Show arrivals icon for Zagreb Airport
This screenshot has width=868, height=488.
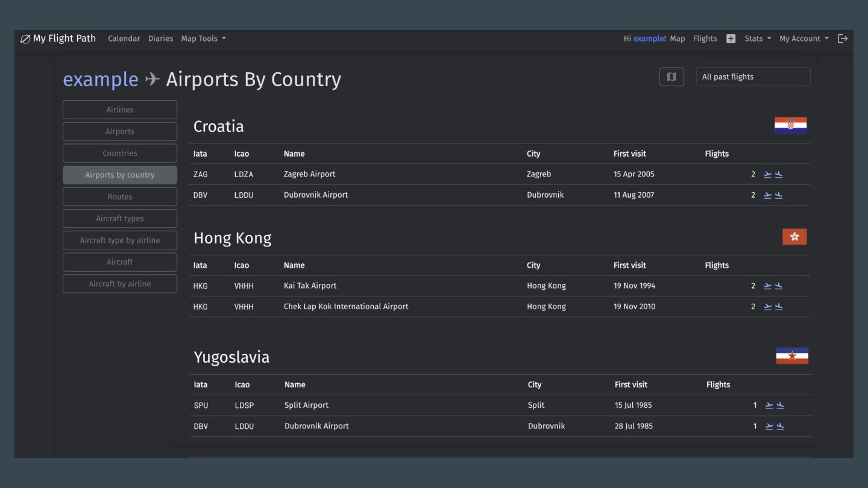point(779,175)
